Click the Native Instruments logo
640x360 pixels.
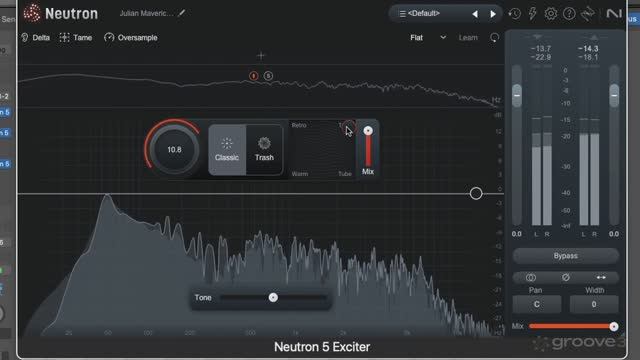point(613,14)
